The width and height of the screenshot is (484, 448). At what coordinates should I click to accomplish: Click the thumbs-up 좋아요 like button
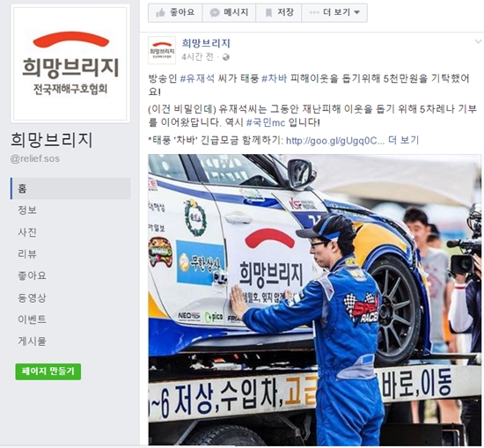[175, 12]
